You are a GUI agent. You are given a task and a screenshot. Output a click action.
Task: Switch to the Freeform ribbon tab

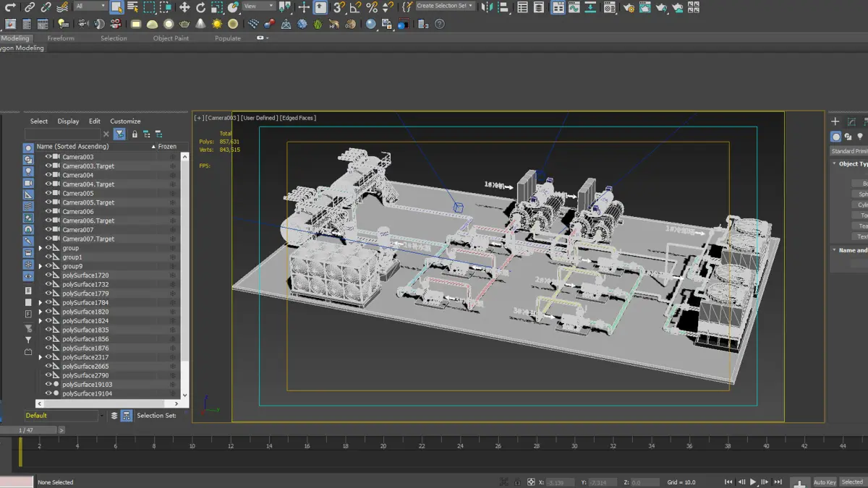coord(61,38)
